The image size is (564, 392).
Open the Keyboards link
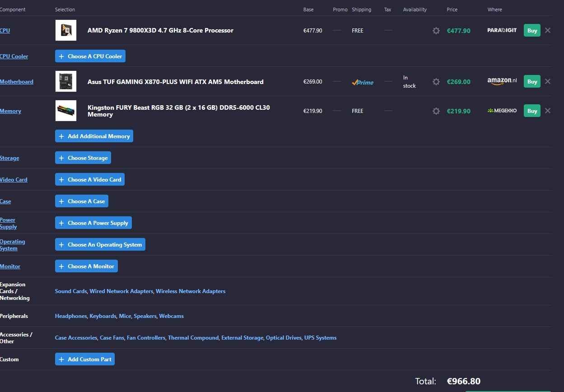(103, 316)
